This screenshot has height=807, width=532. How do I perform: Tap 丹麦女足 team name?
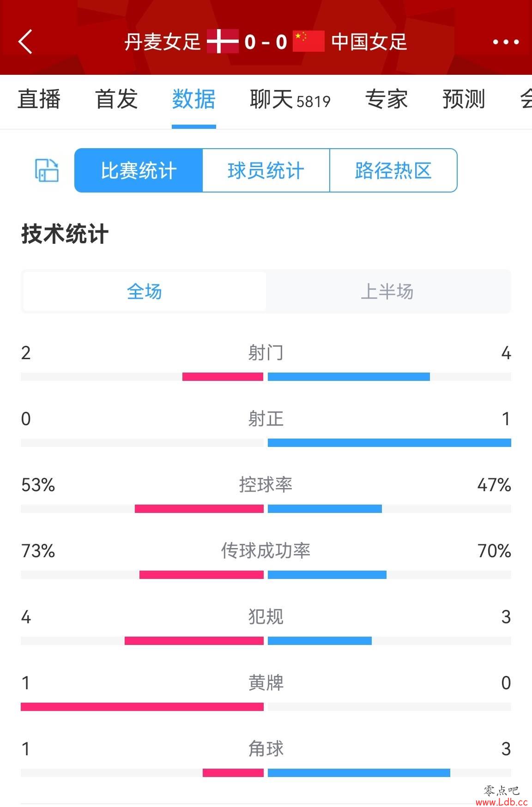pyautogui.click(x=163, y=42)
